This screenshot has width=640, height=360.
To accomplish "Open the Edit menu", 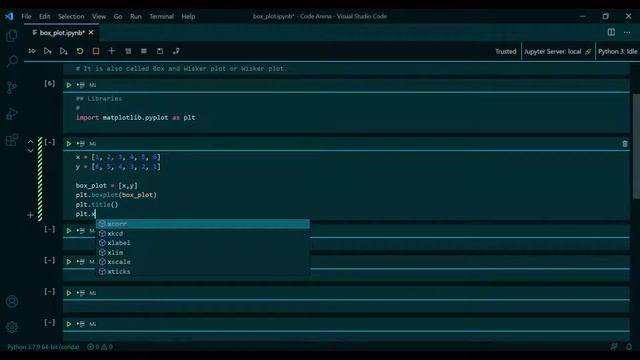I will click(x=44, y=16).
